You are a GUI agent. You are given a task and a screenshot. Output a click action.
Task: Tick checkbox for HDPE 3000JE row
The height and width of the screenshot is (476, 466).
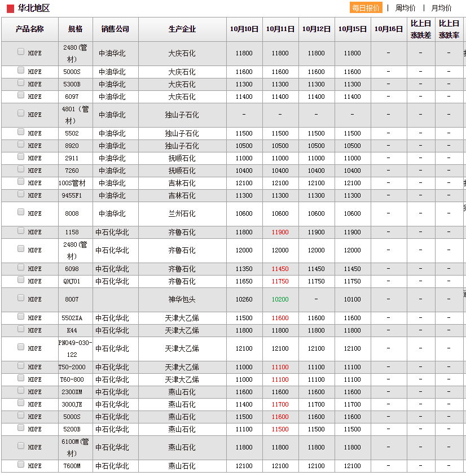tap(21, 403)
